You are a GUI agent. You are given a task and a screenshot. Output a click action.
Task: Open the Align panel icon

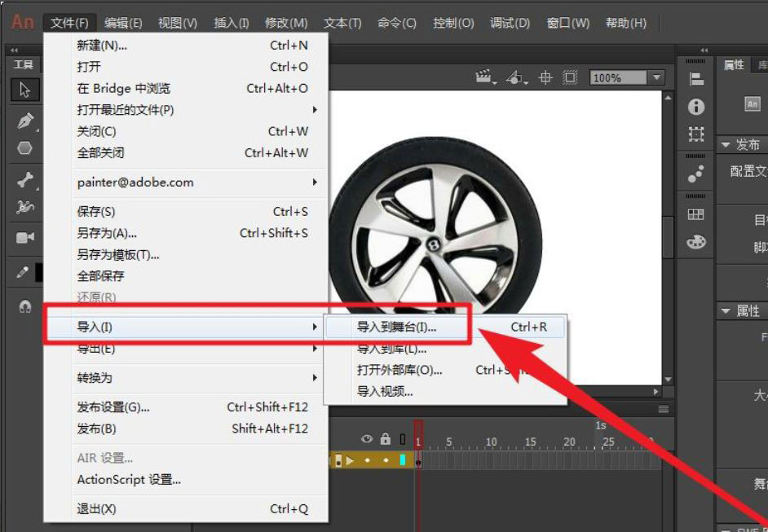tap(696, 79)
